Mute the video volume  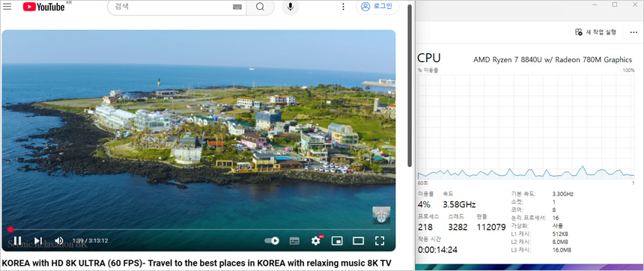[59, 240]
